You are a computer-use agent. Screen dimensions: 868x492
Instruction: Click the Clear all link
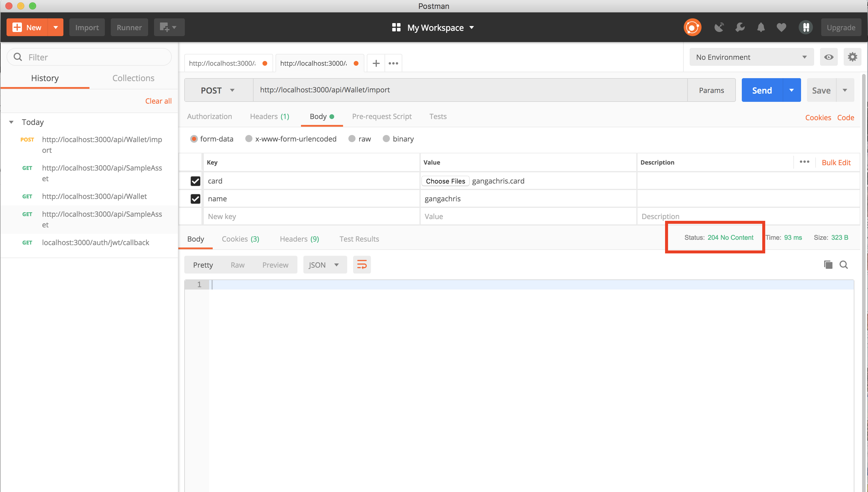158,101
